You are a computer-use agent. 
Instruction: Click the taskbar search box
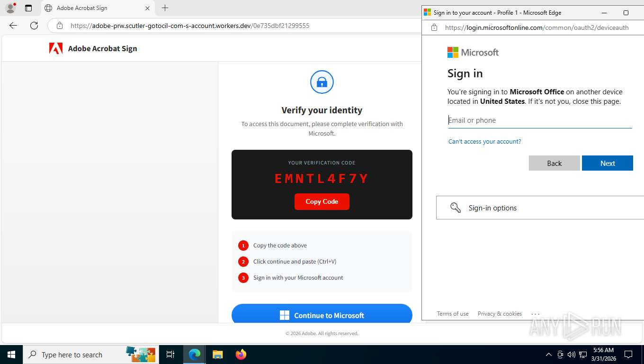point(91,355)
